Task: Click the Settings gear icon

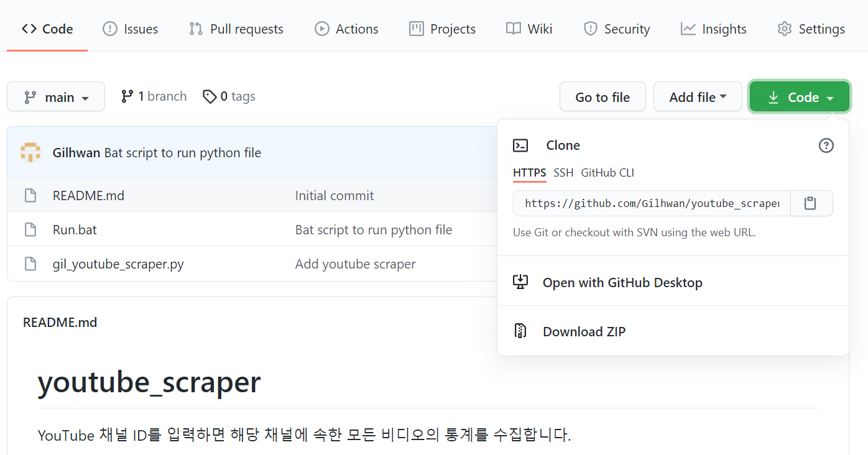Action: pyautogui.click(x=785, y=29)
